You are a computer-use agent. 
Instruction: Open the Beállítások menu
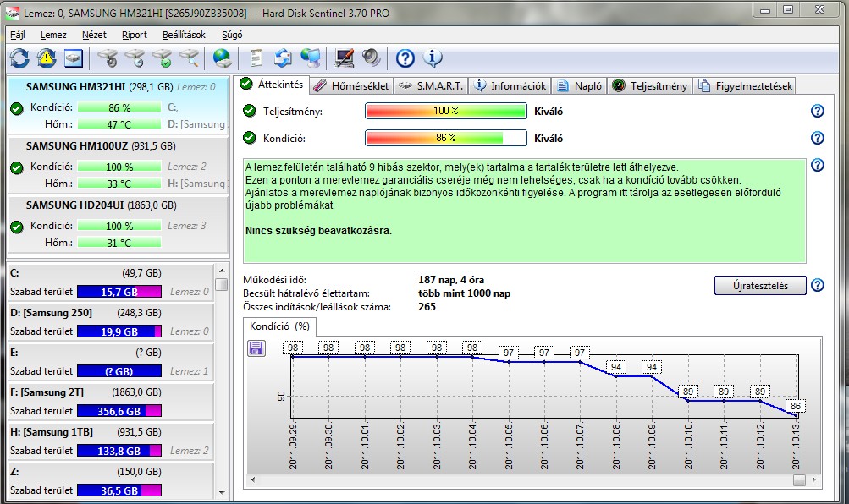(184, 35)
